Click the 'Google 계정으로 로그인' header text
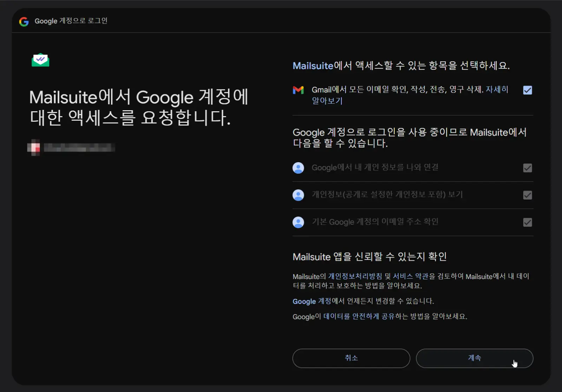Viewport: 562px width, 392px height. click(71, 21)
